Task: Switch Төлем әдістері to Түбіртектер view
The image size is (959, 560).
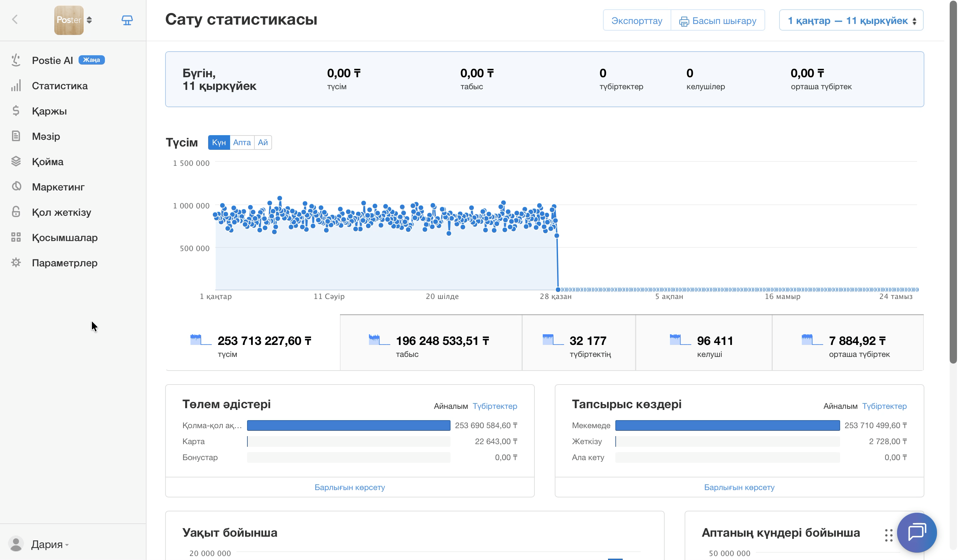Action: click(495, 406)
